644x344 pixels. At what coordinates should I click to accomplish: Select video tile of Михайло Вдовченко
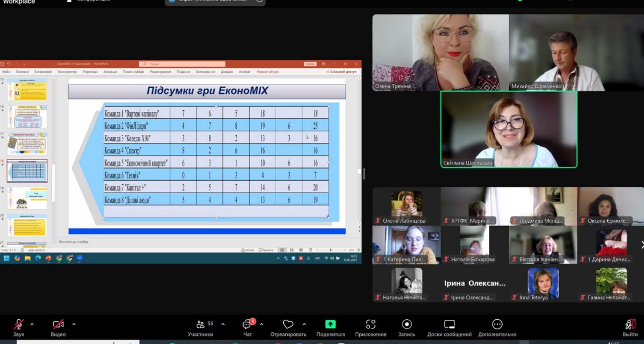[577, 52]
